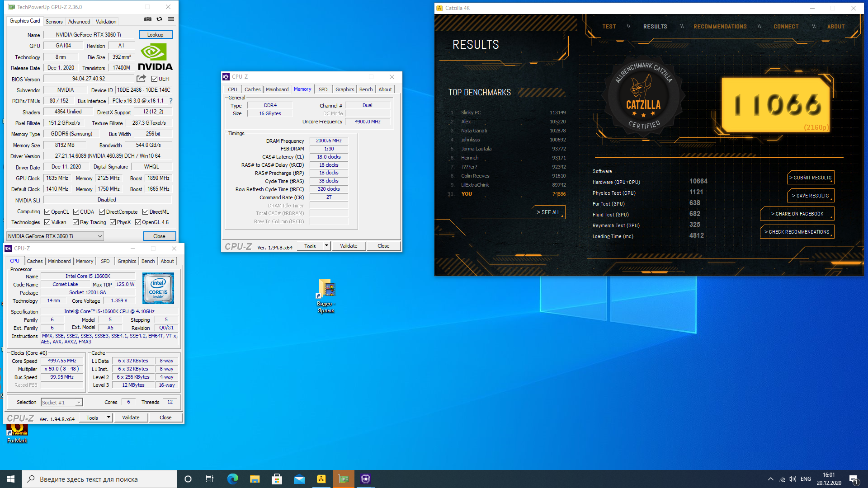Switch to the Advanced tab in GPU-Z

pos(79,21)
